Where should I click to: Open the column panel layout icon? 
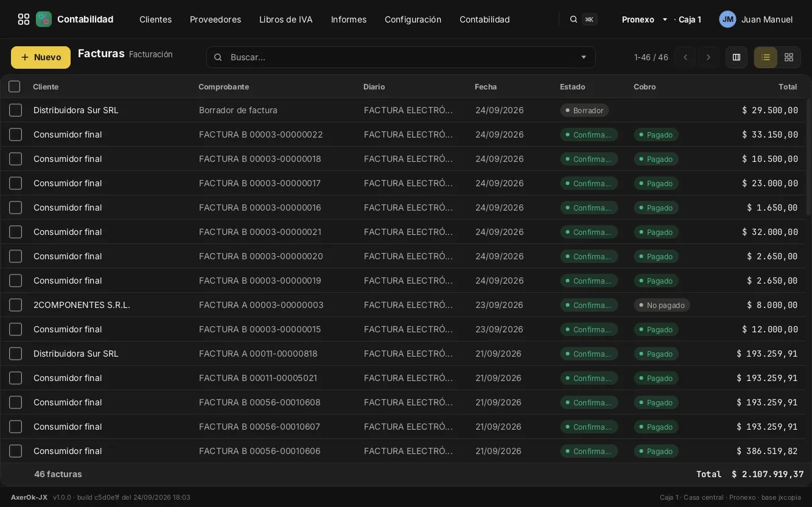click(x=737, y=57)
